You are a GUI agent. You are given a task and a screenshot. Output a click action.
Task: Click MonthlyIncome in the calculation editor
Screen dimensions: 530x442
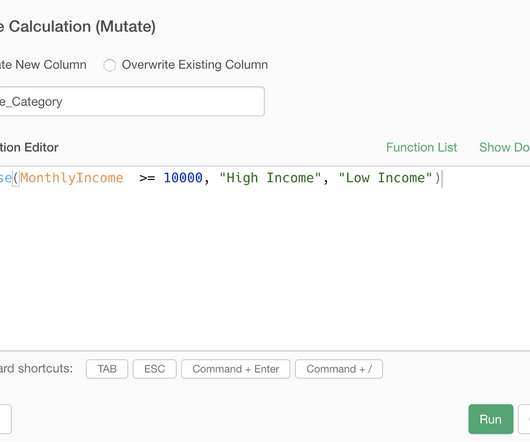72,178
